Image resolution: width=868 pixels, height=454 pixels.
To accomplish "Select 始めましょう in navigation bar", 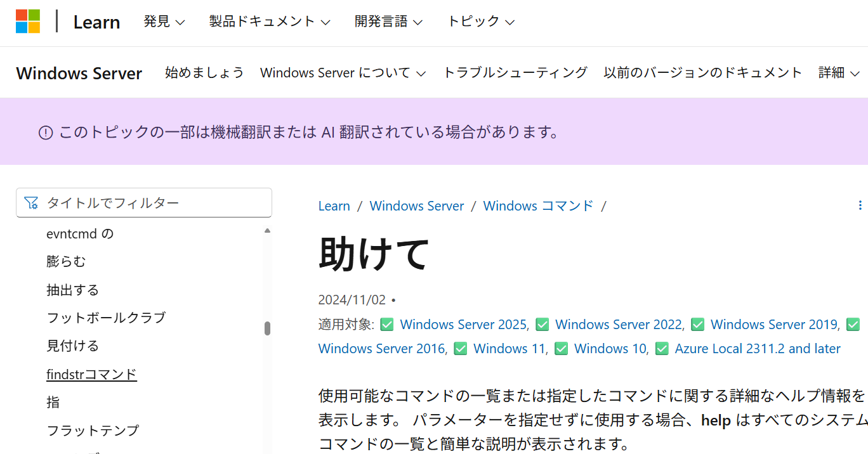I will pos(204,73).
